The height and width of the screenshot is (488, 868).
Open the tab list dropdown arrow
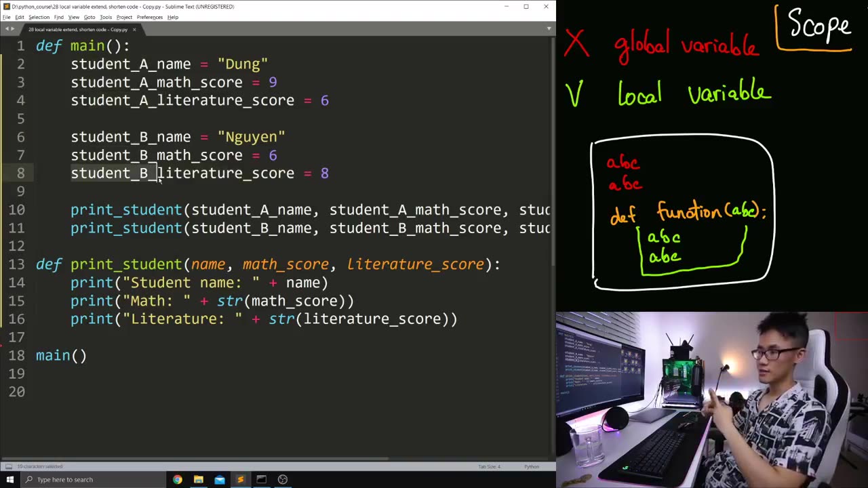pos(549,28)
